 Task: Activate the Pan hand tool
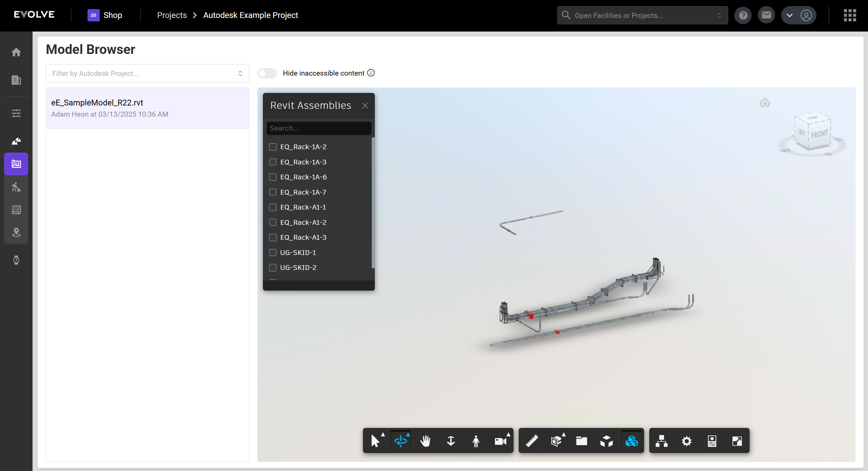tap(425, 441)
